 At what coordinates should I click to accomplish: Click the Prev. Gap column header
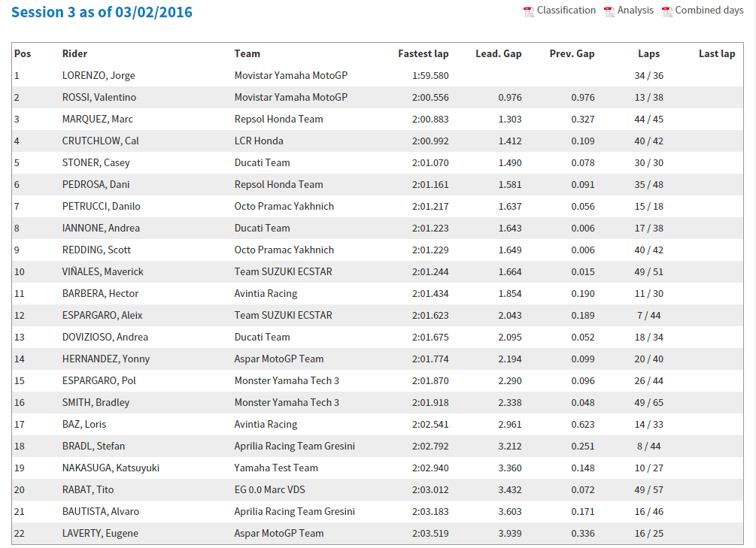[572, 53]
